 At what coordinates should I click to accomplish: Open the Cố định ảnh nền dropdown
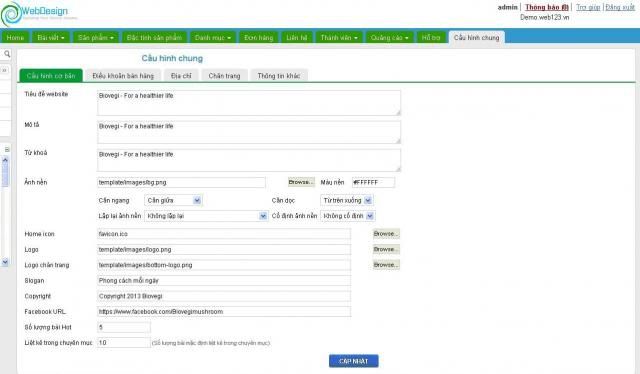348,216
